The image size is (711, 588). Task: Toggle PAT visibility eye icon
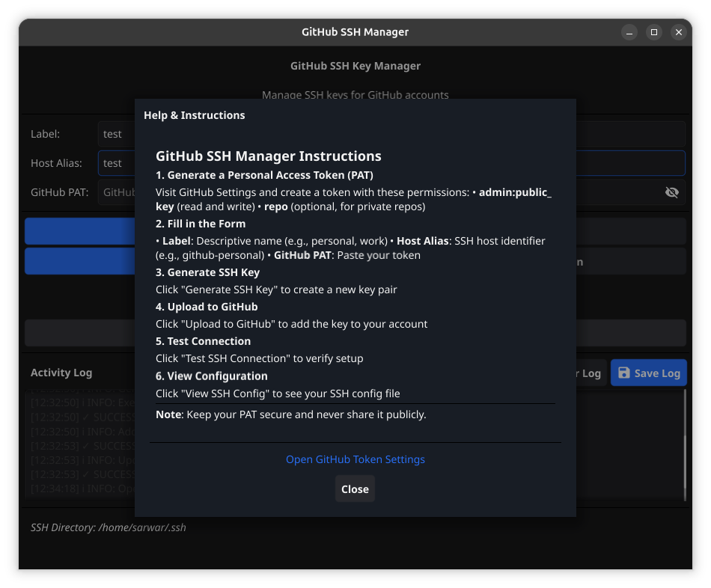tap(671, 192)
